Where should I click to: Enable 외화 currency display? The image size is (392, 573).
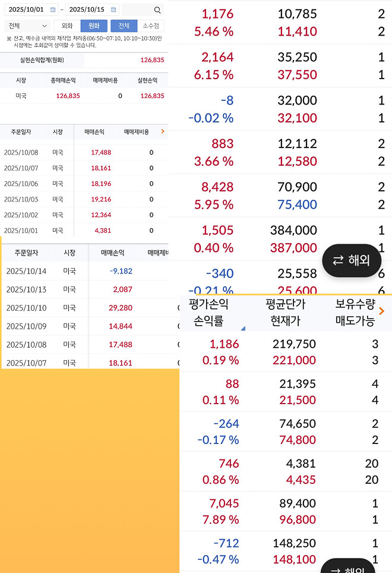(67, 26)
